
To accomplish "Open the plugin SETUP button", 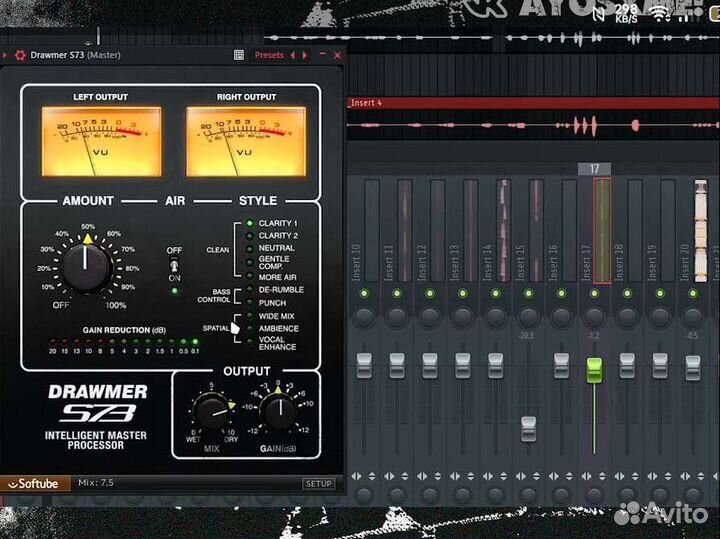I will pos(319,483).
